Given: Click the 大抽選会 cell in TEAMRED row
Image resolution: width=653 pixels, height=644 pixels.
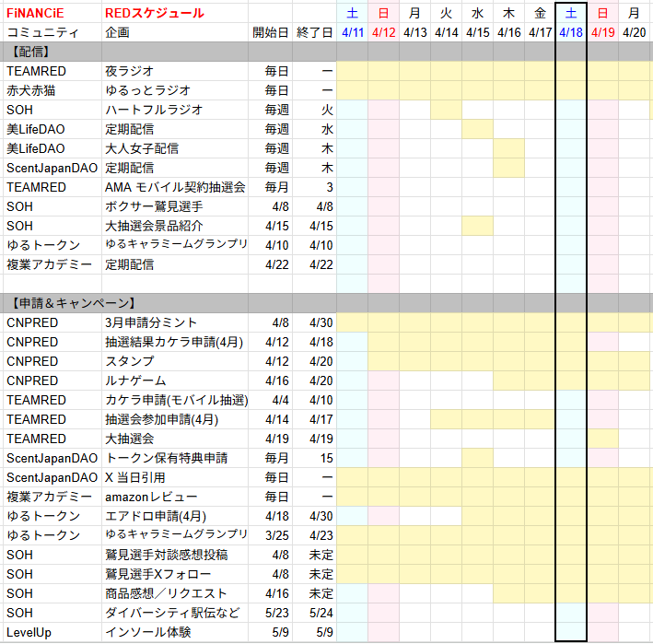Looking at the screenshot, I should tap(175, 439).
